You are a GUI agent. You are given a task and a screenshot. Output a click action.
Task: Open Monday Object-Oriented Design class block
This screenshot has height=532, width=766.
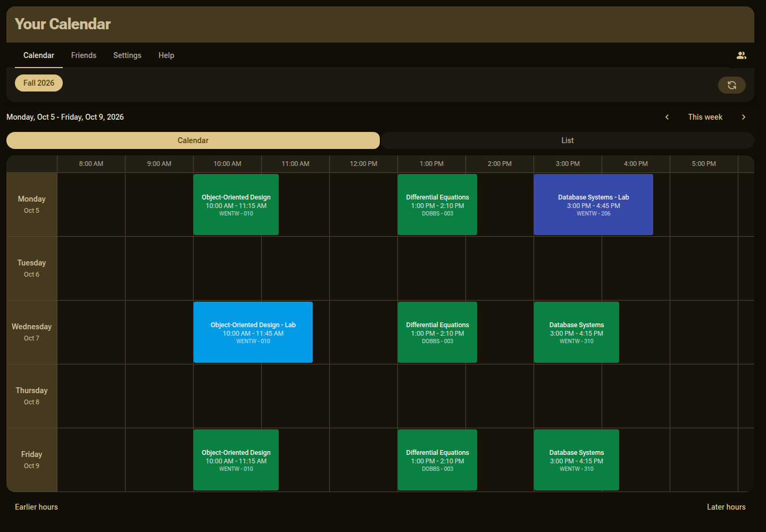(x=236, y=205)
